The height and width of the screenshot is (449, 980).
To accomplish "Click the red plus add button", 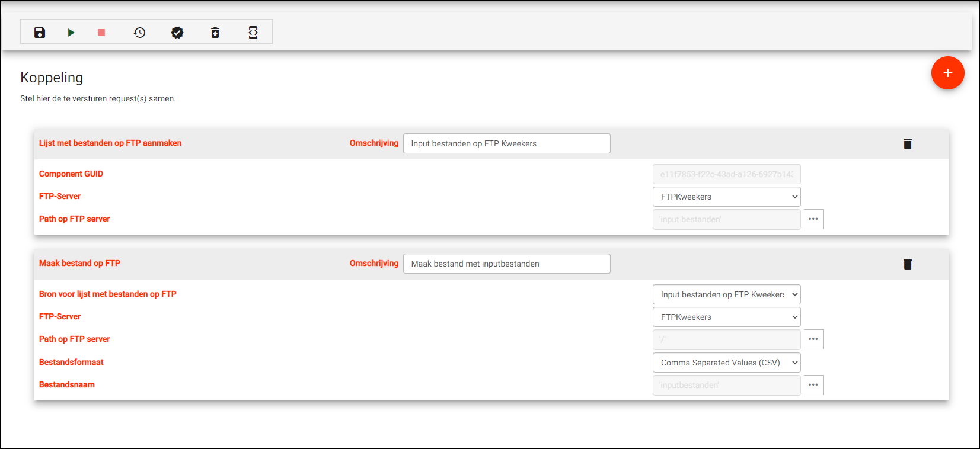I will coord(947,73).
